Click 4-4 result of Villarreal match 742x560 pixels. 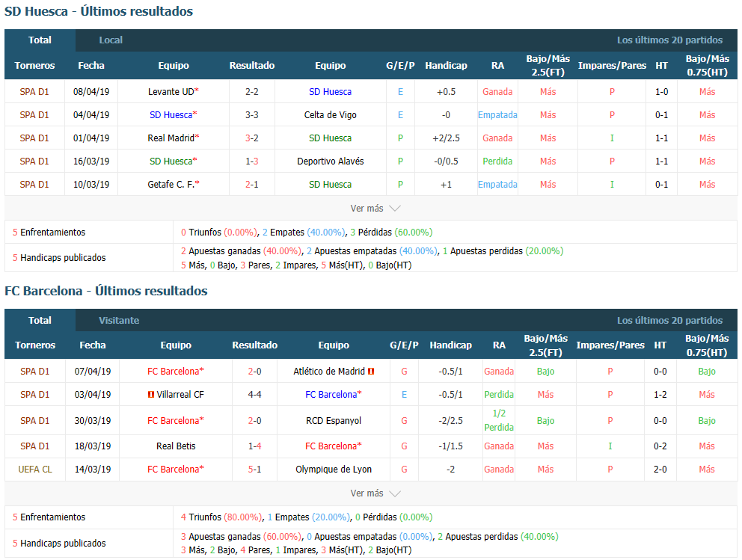pyautogui.click(x=254, y=395)
